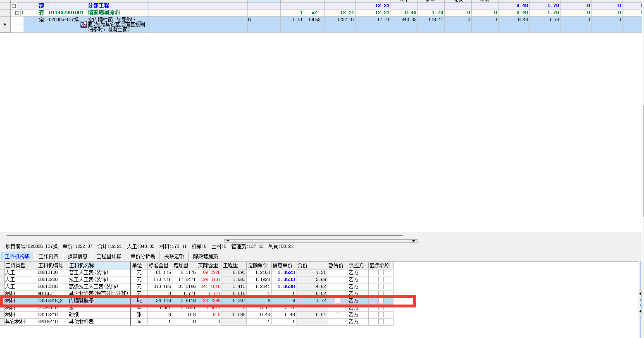The width and height of the screenshot is (644, 338).
Task: Click the 信息单价 column header
Action: pos(284,265)
